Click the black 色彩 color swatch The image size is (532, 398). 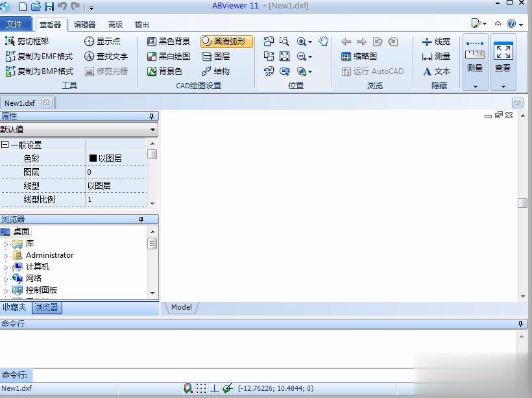pyautogui.click(x=93, y=158)
